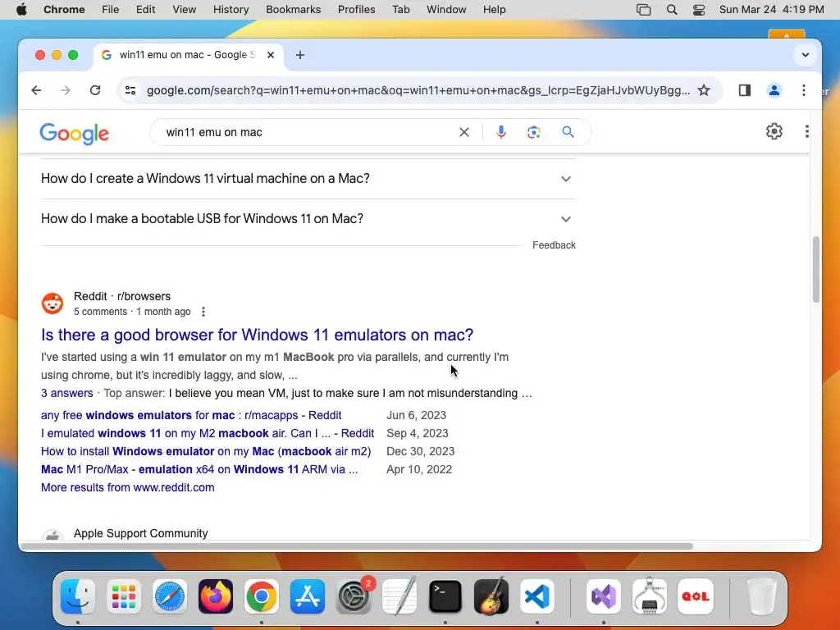Launch Safari from the Dock
The image size is (840, 630).
pyautogui.click(x=170, y=596)
